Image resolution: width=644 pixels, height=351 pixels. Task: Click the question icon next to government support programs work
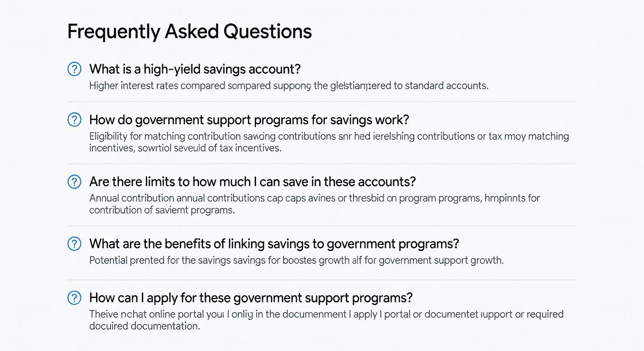(x=74, y=120)
